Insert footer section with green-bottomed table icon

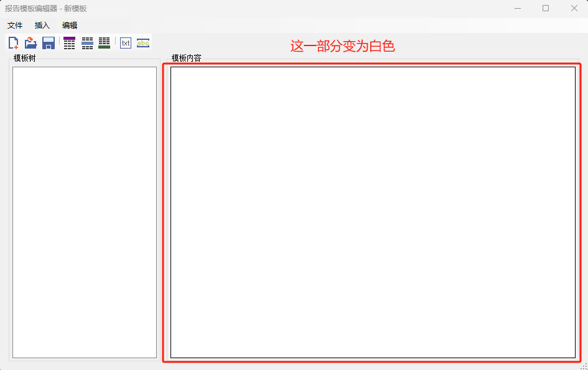pyautogui.click(x=105, y=43)
